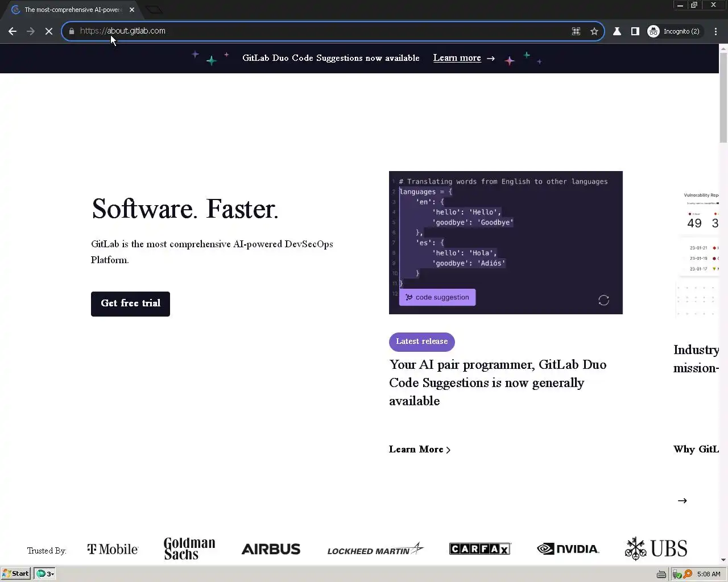Viewport: 728px width, 582px height.
Task: Click the Goldman Sachs logo
Action: pyautogui.click(x=189, y=548)
